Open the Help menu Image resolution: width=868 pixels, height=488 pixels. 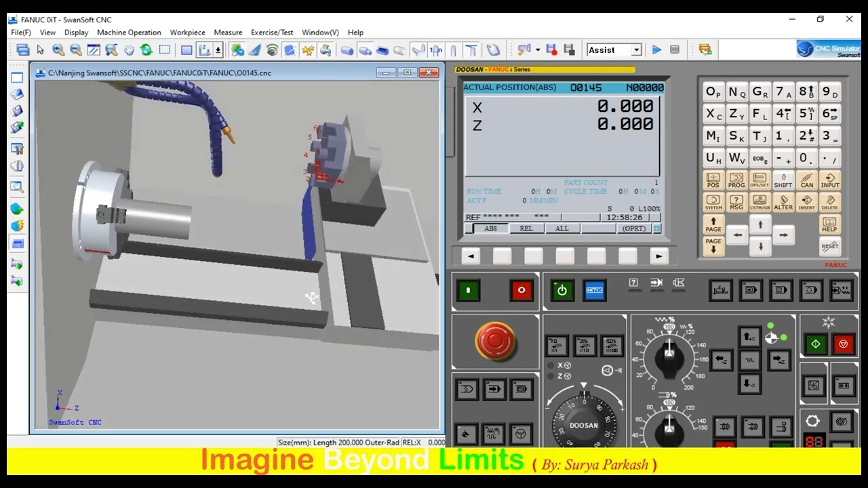[x=355, y=32]
